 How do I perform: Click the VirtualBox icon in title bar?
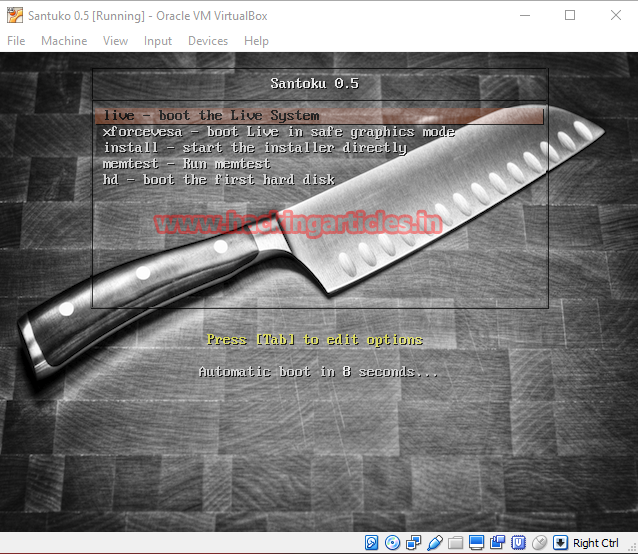(x=15, y=15)
